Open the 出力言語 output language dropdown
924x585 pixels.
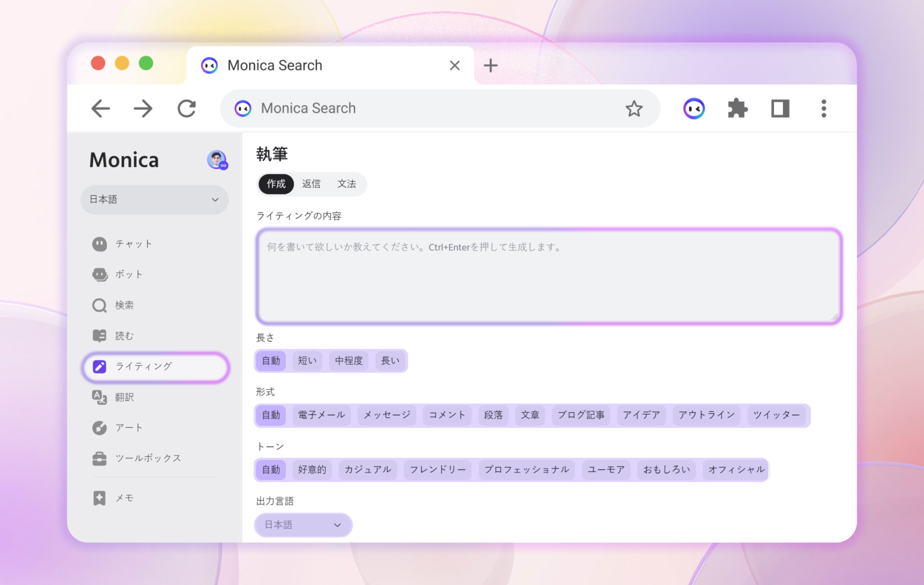pyautogui.click(x=303, y=525)
